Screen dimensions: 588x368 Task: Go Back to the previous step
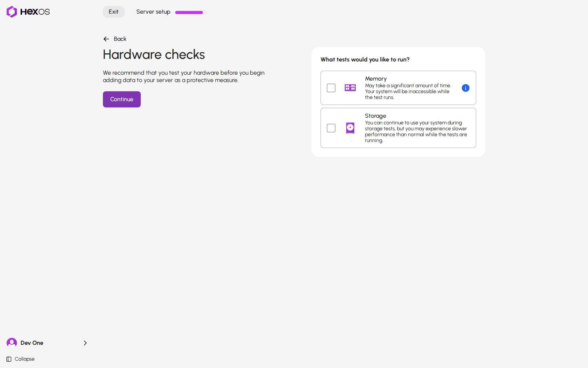click(x=115, y=39)
